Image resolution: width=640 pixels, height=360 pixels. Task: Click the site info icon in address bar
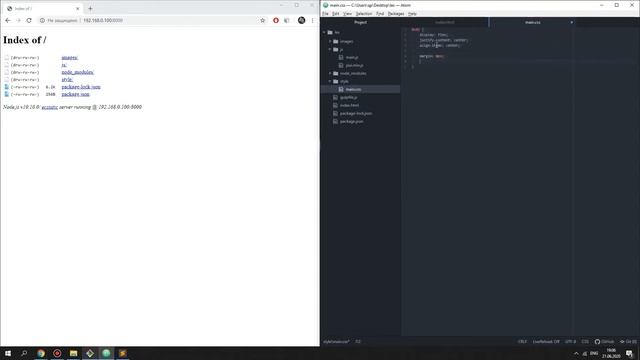point(42,20)
